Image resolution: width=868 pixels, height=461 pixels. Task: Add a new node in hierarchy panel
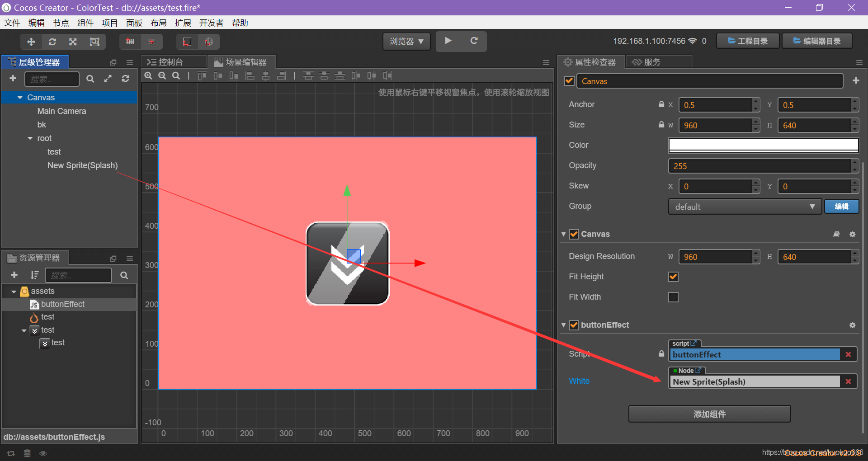click(x=13, y=78)
